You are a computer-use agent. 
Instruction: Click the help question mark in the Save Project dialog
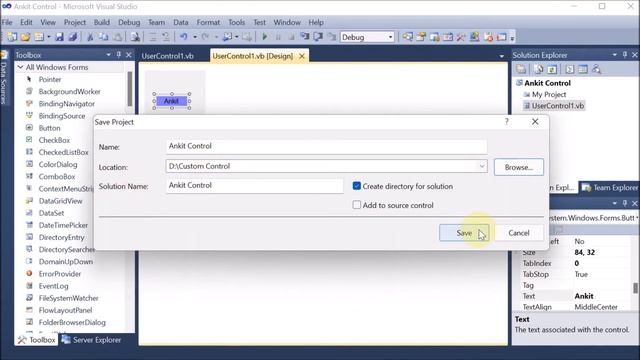point(507,122)
